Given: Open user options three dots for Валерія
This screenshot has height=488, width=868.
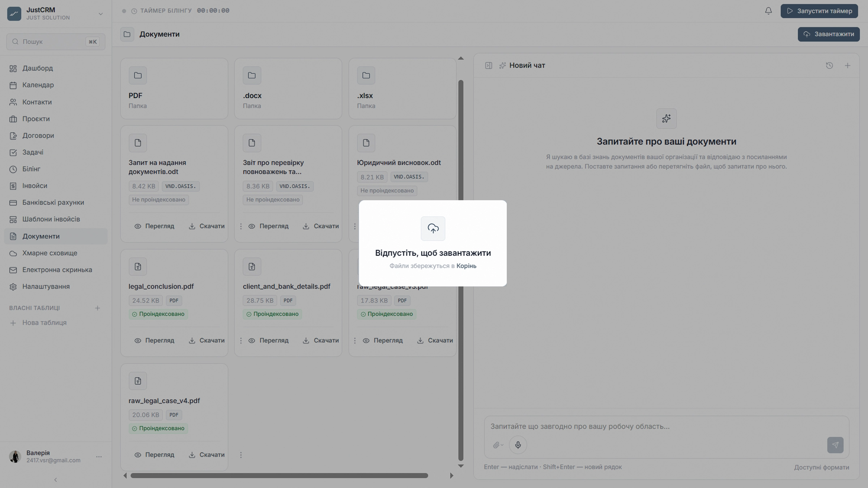Looking at the screenshot, I should coord(99,457).
